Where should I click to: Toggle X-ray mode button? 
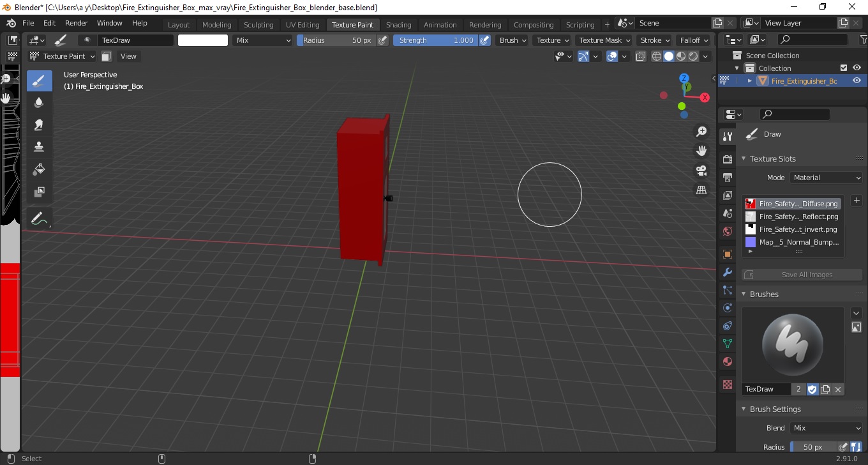[640, 56]
